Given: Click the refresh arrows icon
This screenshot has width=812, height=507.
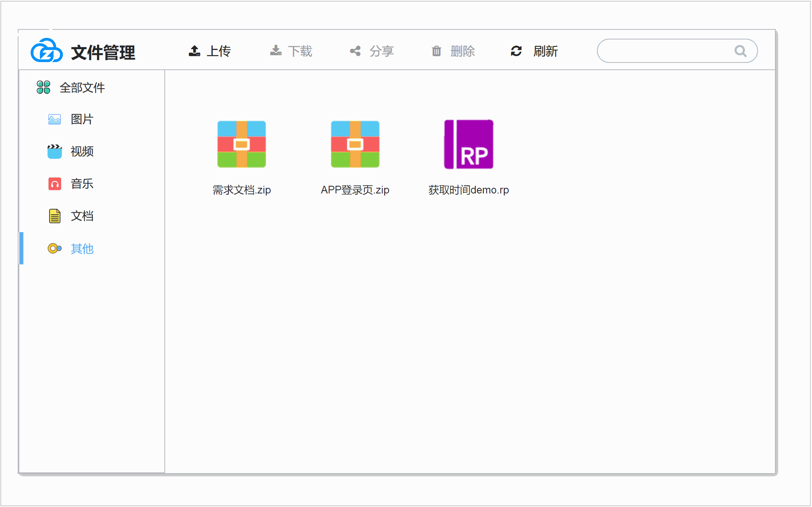Looking at the screenshot, I should (x=516, y=51).
